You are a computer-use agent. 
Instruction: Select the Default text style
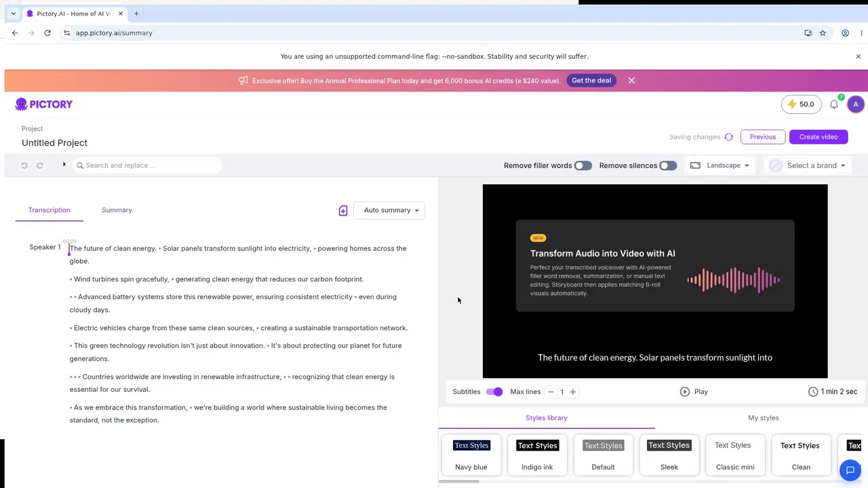pos(603,455)
